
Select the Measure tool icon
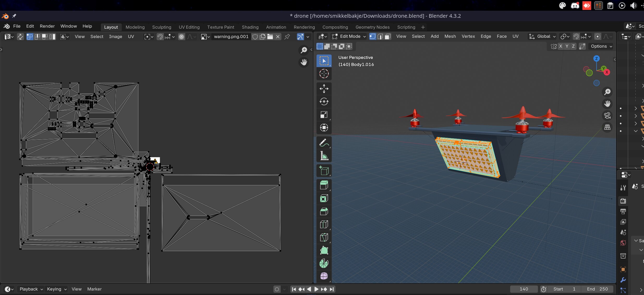(324, 155)
